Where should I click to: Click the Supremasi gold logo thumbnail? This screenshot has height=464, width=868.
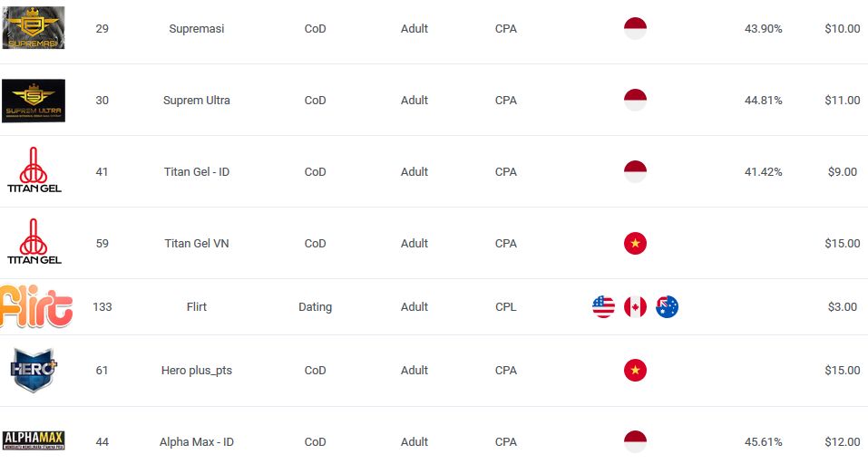click(x=34, y=28)
